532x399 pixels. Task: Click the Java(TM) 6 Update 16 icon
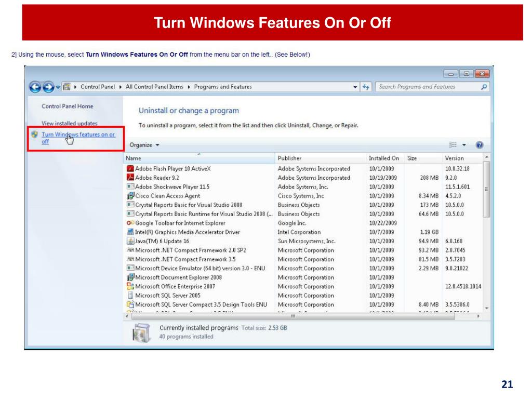point(130,241)
